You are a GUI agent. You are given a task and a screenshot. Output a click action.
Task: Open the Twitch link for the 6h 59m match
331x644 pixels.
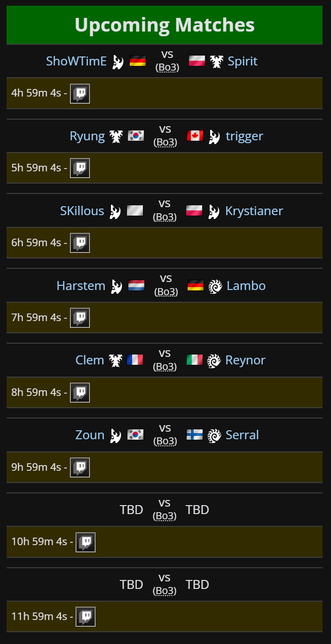pos(80,242)
